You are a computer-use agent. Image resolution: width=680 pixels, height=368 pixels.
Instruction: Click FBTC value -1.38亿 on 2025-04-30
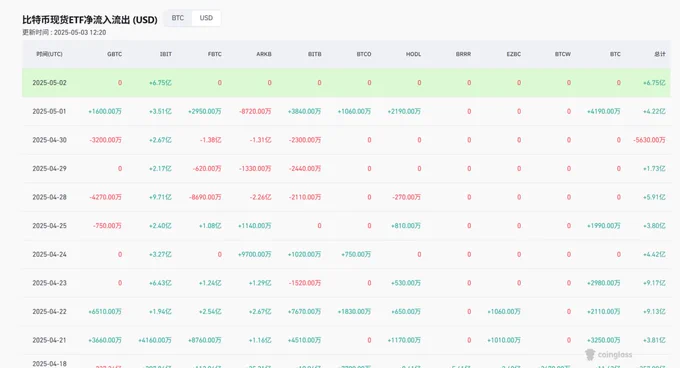coord(210,140)
